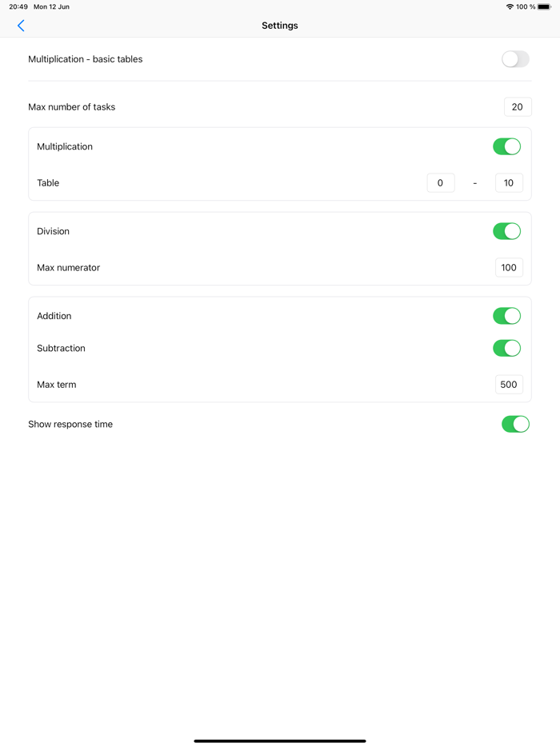This screenshot has width=560, height=747.
Task: Tap the Max number of tasks label
Action: [x=72, y=107]
